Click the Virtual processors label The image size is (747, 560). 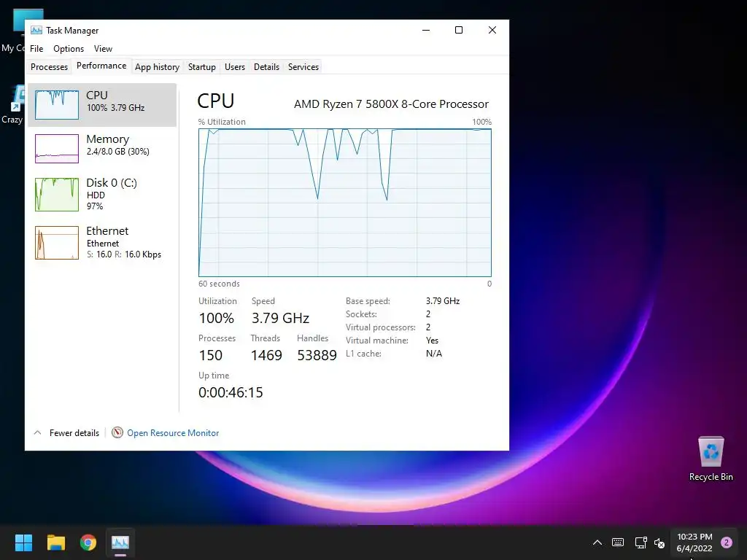(x=381, y=327)
